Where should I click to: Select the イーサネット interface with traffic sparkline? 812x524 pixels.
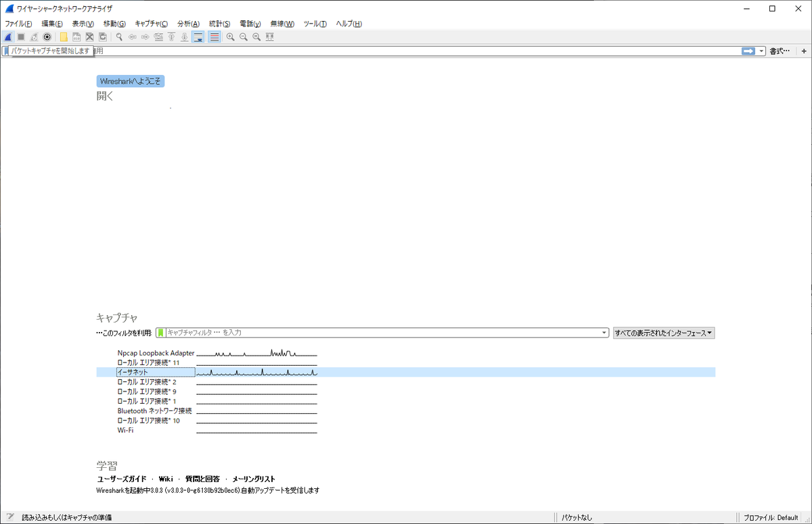click(154, 372)
